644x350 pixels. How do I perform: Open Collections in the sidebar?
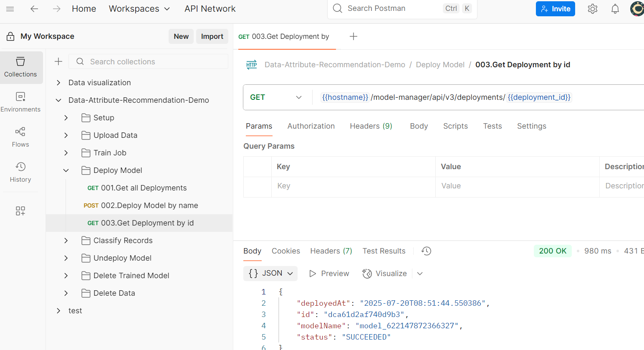click(x=21, y=67)
